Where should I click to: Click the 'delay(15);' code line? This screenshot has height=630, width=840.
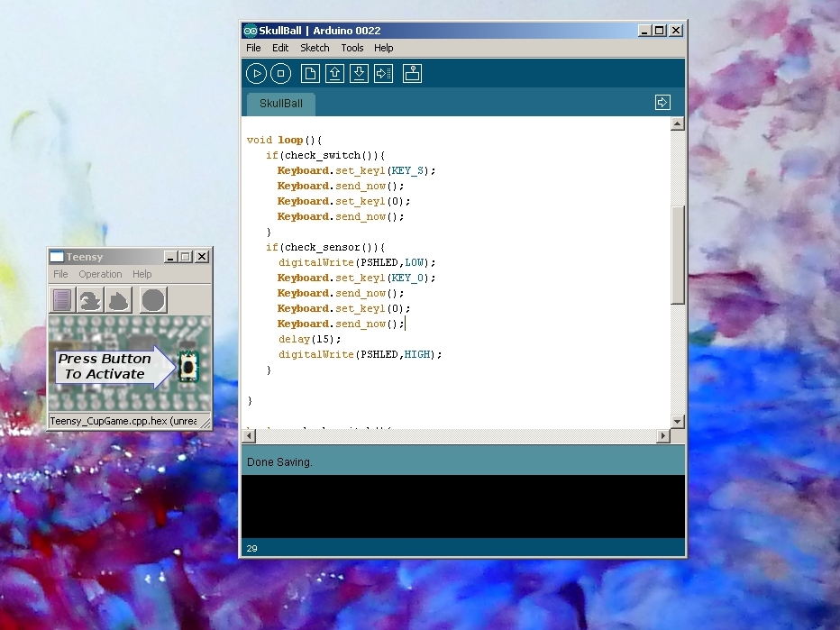310,339
